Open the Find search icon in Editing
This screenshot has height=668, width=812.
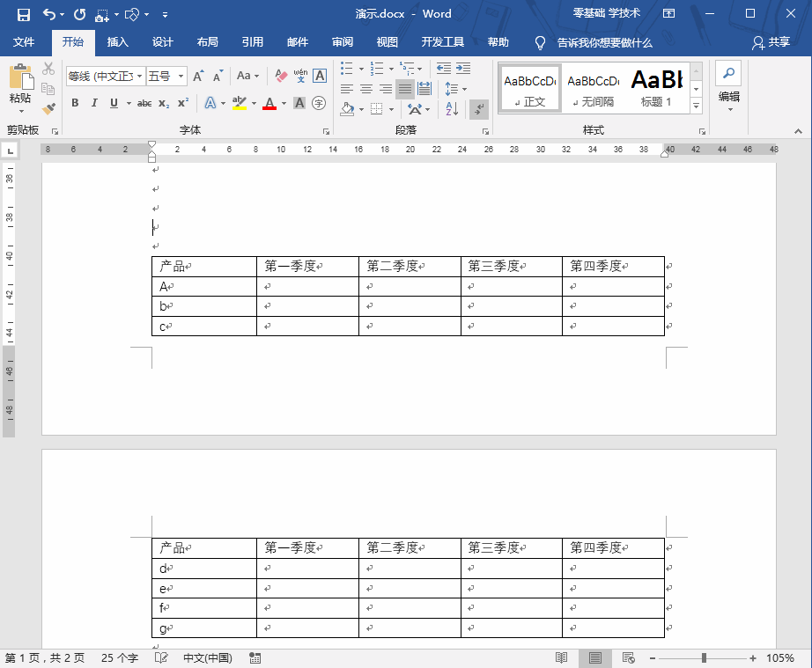pyautogui.click(x=728, y=73)
